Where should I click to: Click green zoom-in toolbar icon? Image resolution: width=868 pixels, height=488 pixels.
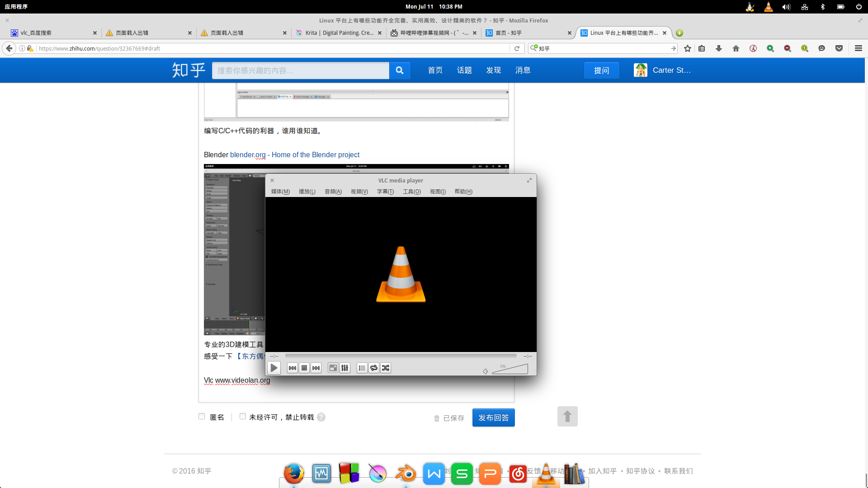(x=770, y=48)
